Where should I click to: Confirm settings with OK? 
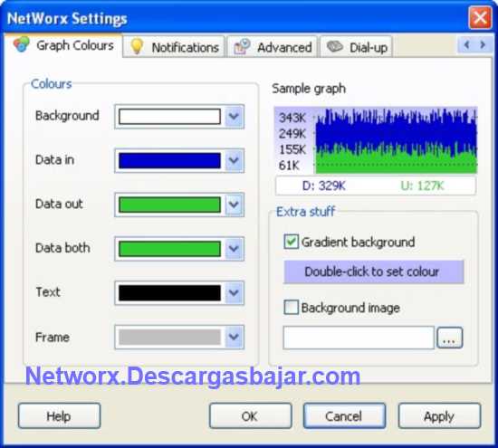click(250, 416)
